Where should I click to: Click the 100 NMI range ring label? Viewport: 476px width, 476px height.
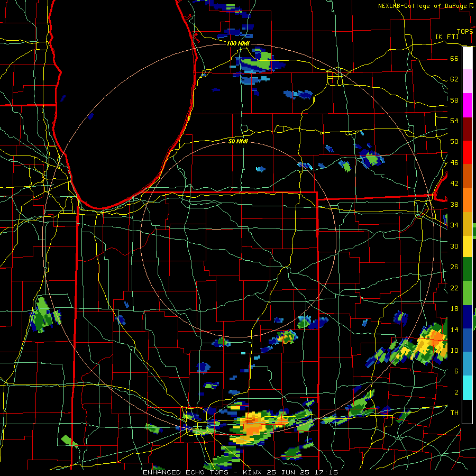[238, 44]
